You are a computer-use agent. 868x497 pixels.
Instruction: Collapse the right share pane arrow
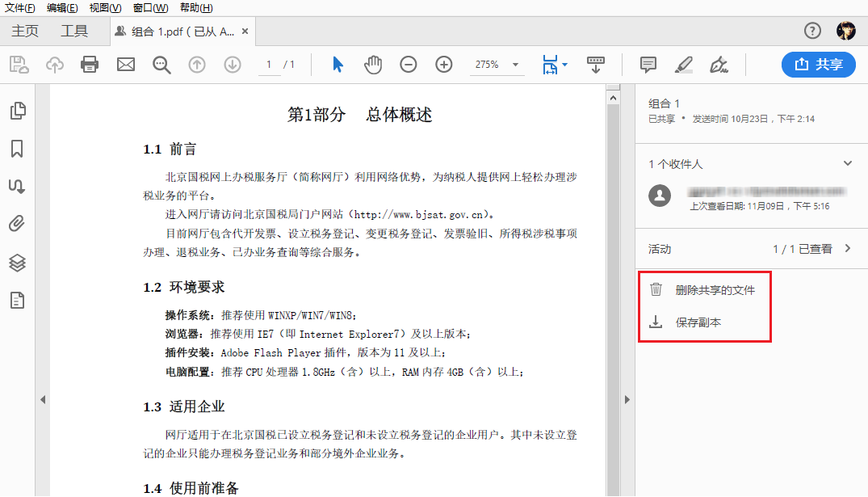click(627, 399)
